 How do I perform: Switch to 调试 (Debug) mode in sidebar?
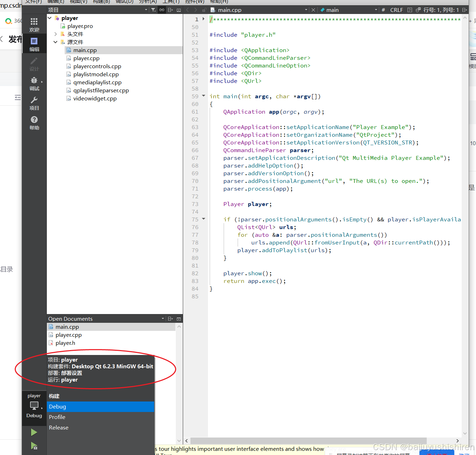point(34,83)
